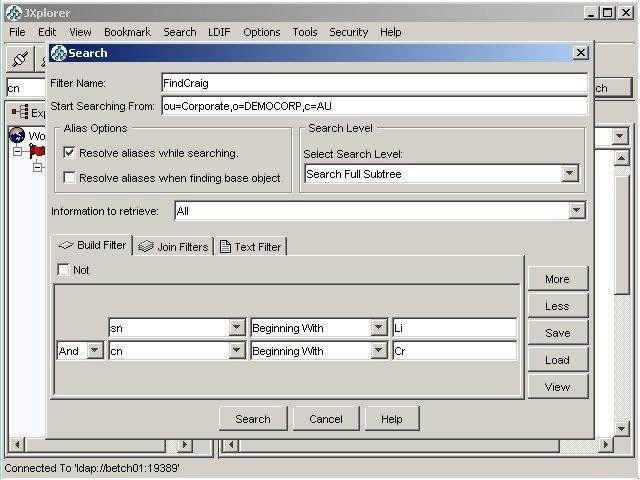Click the Filter Name input field
The height and width of the screenshot is (480, 640).
pyautogui.click(x=374, y=83)
